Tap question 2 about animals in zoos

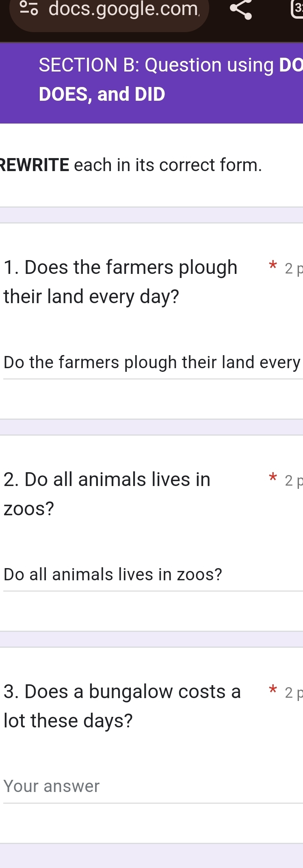click(x=107, y=480)
